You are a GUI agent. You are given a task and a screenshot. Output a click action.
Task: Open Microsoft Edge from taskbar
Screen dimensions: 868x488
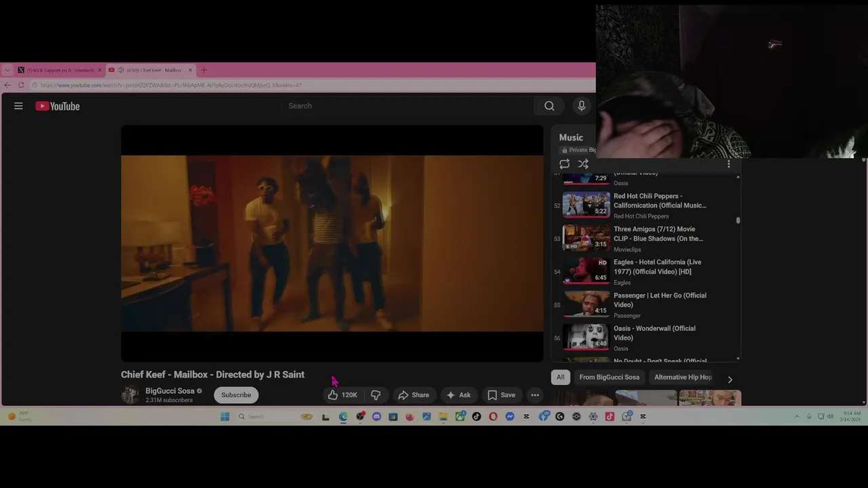click(x=343, y=417)
